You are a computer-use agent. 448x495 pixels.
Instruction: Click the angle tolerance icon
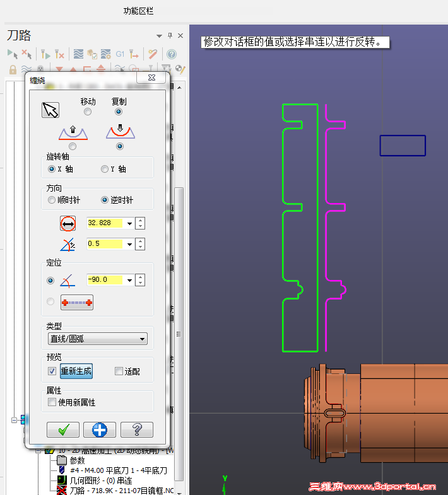[68, 245]
